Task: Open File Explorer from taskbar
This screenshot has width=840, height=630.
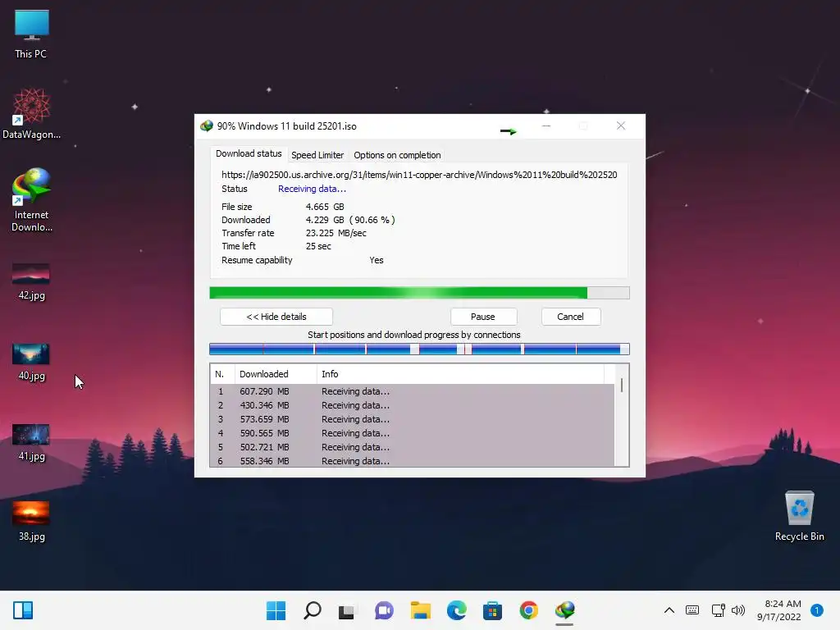Action: coord(421,610)
